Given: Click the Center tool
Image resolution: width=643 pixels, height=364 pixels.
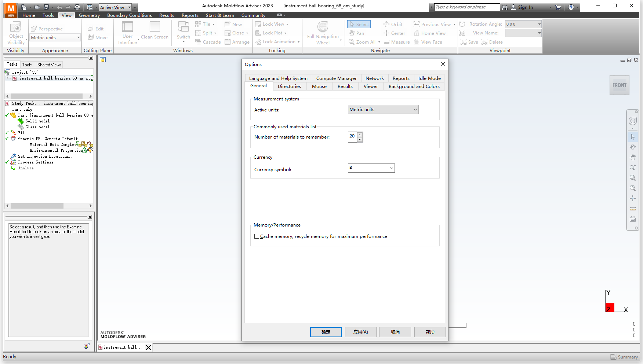Looking at the screenshot, I should pos(394,33).
